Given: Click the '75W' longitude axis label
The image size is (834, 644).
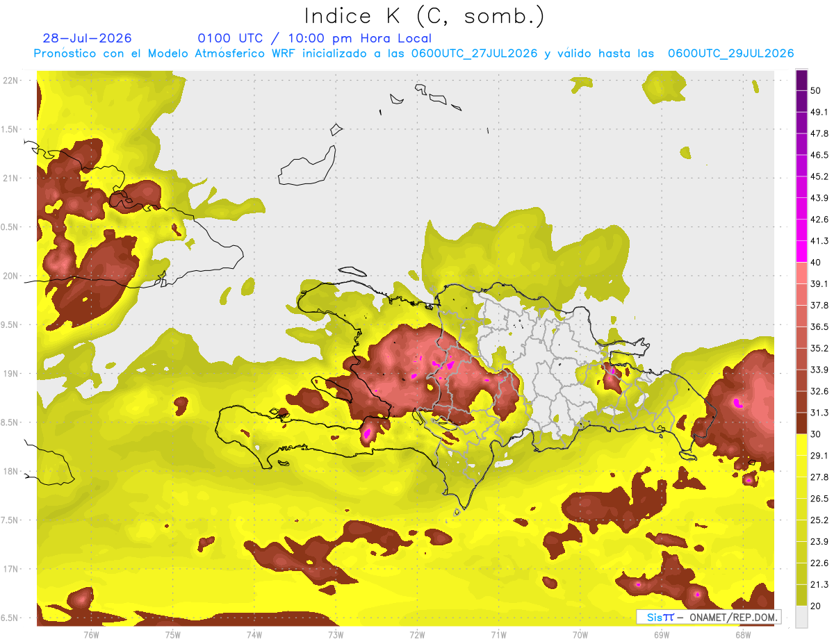Looking at the screenshot, I should coord(172,635).
